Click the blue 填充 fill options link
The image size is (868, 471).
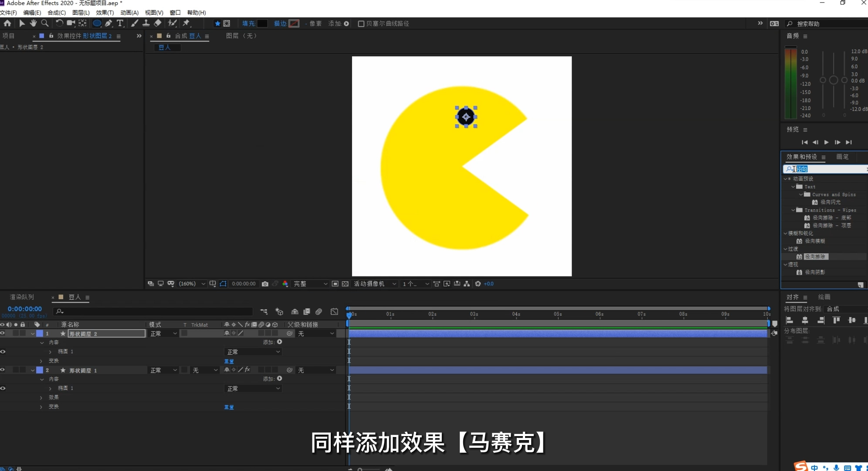[248, 24]
